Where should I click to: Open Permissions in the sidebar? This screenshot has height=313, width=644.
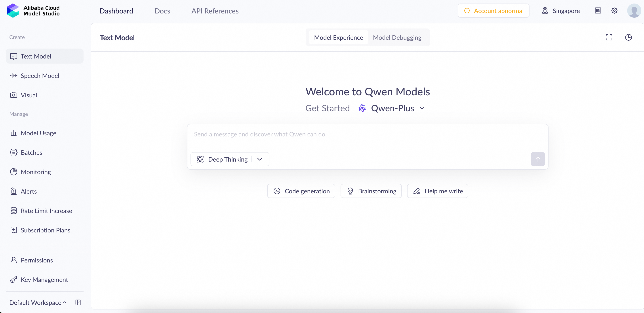pos(44,260)
